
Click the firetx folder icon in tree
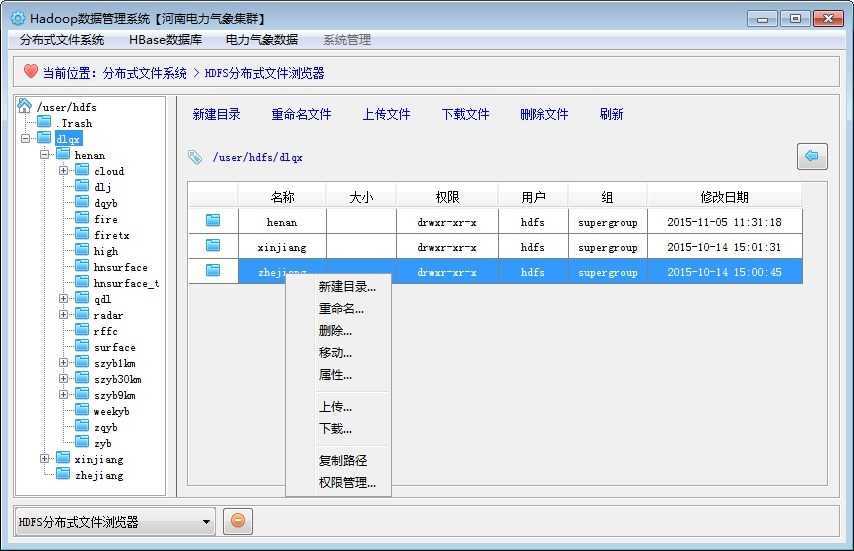[x=82, y=234]
